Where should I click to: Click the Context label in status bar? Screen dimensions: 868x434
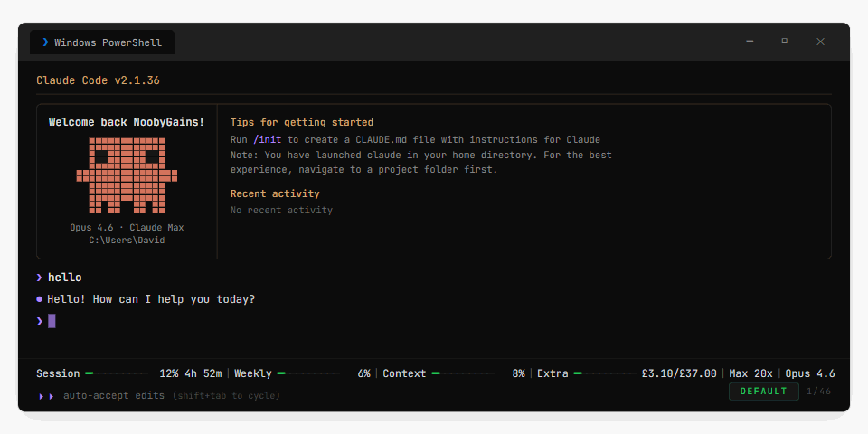(x=405, y=373)
